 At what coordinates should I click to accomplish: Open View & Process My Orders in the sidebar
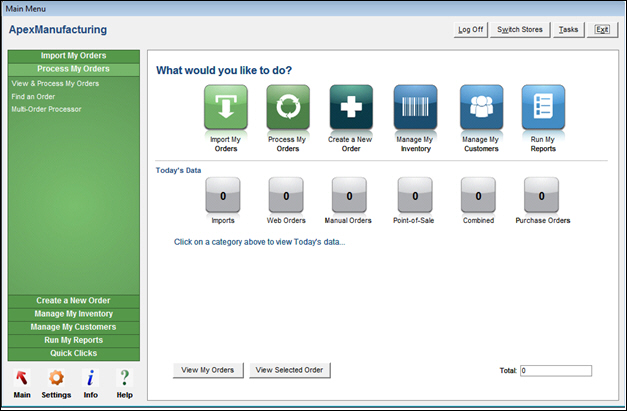[55, 84]
